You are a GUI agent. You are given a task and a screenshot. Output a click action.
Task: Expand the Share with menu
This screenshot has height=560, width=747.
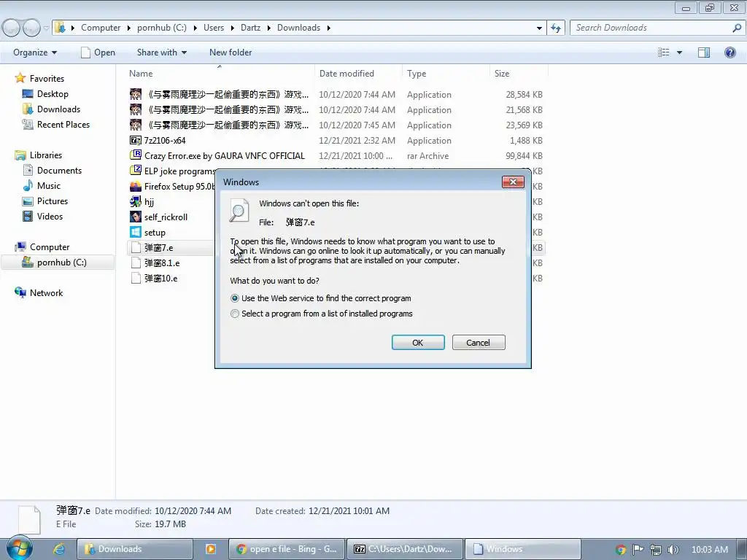coord(161,52)
